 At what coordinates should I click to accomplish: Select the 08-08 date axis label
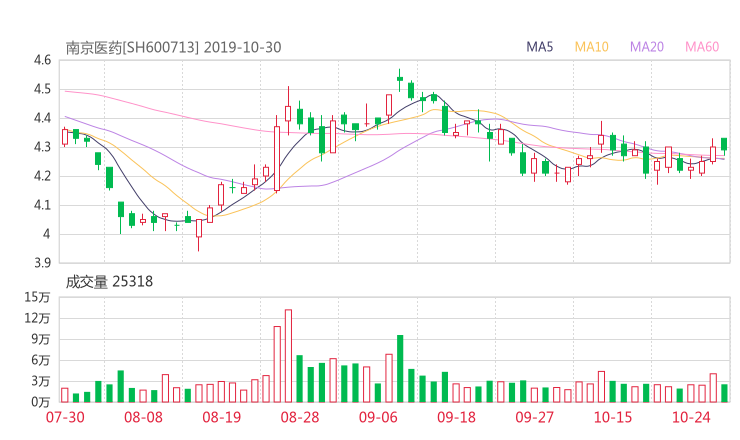[143, 417]
